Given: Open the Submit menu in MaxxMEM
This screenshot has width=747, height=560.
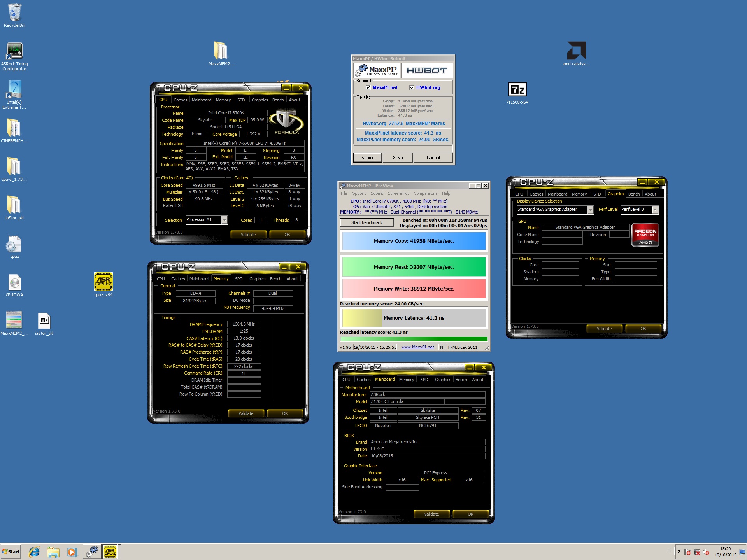Looking at the screenshot, I should [377, 193].
